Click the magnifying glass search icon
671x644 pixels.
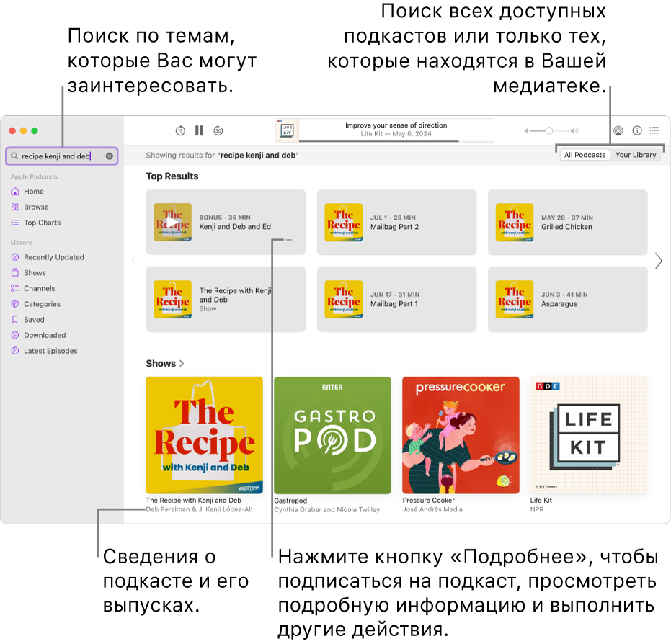[14, 156]
